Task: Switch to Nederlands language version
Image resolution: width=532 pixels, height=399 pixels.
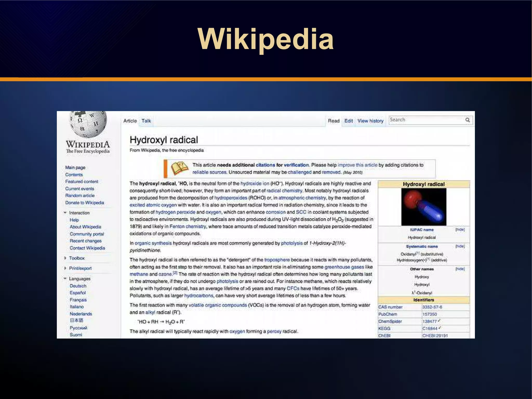Action: [81, 314]
